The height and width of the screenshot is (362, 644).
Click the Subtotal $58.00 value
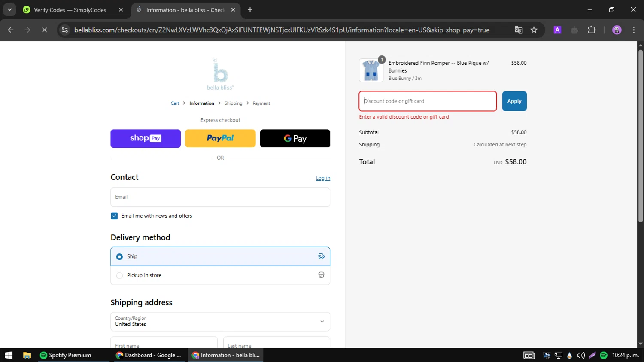519,132
